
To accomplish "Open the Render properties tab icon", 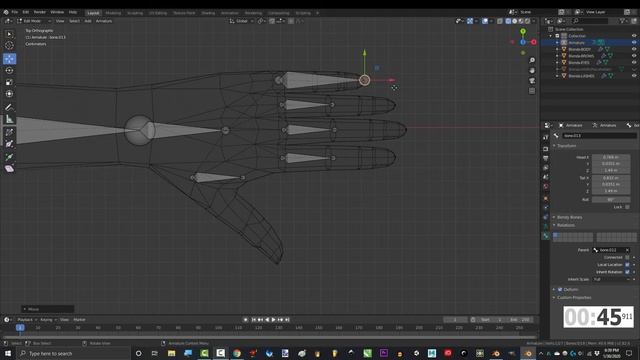I will [x=546, y=149].
